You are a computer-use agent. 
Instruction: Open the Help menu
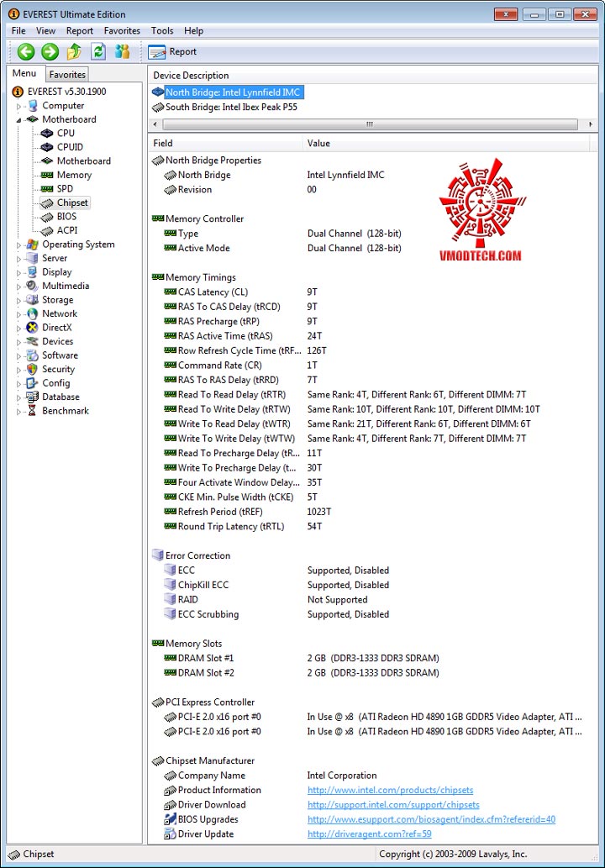tap(194, 31)
